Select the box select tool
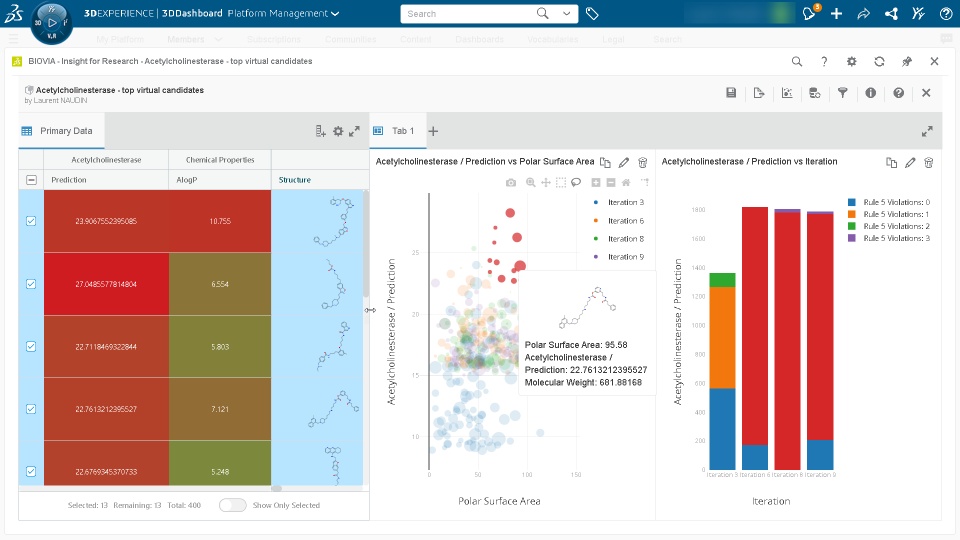Image resolution: width=960 pixels, height=540 pixels. 561,182
